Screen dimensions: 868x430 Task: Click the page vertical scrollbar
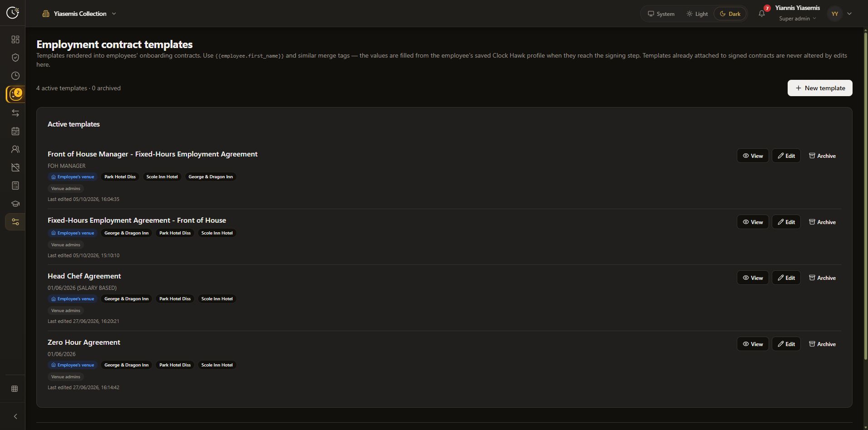tap(865, 195)
